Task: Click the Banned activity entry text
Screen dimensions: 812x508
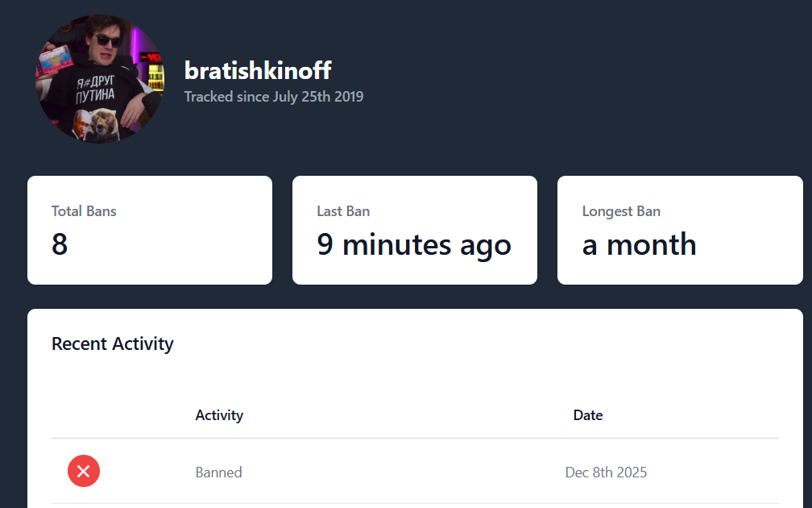Action: 218,472
